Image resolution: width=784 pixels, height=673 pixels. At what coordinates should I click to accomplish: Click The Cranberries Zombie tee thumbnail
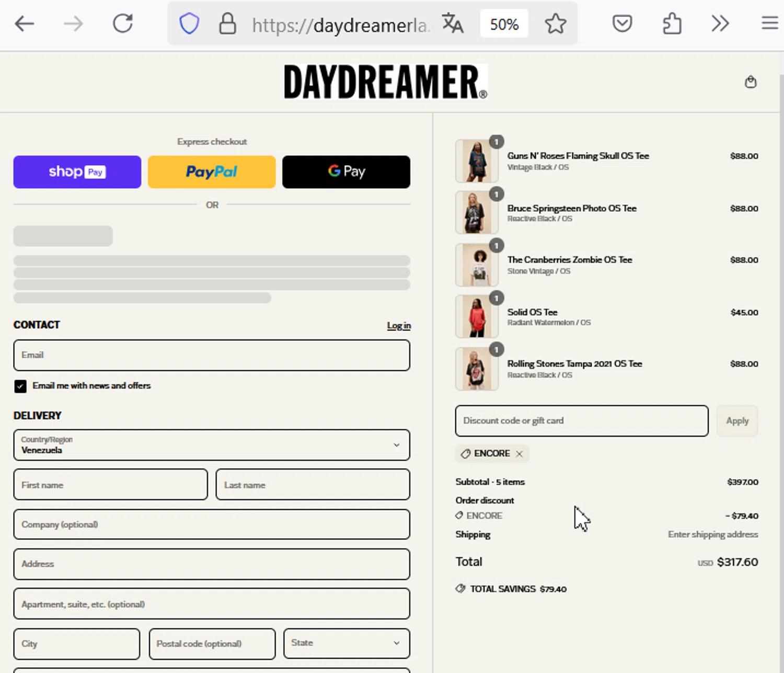[x=477, y=264]
